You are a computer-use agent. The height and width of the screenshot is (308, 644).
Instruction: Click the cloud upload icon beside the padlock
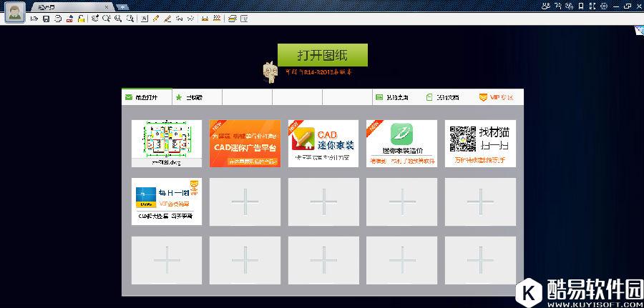[95, 19]
